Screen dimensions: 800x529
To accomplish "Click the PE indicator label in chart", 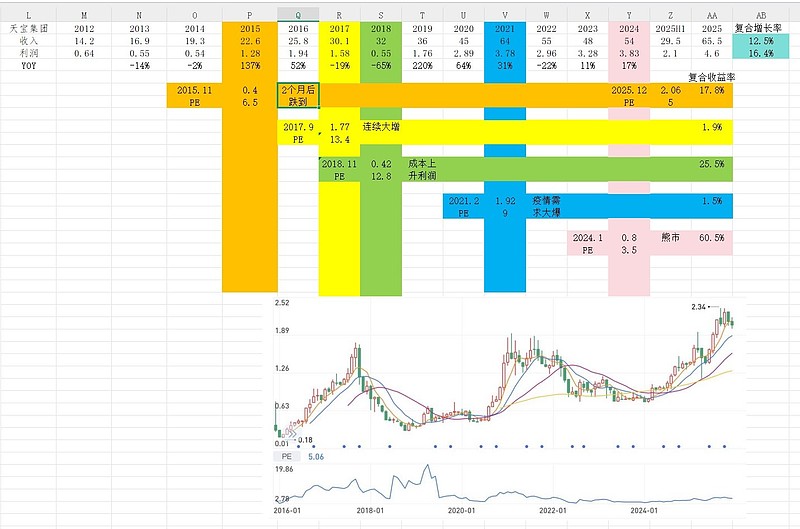I will click(x=287, y=456).
